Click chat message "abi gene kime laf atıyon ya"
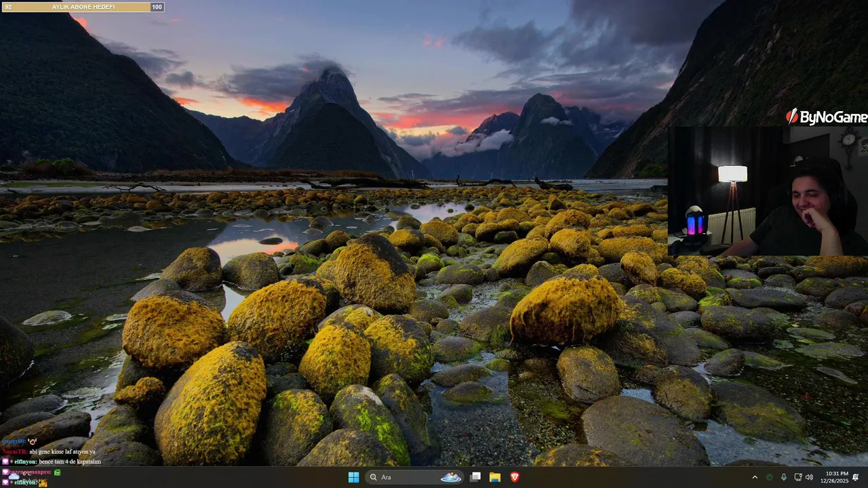 click(62, 451)
